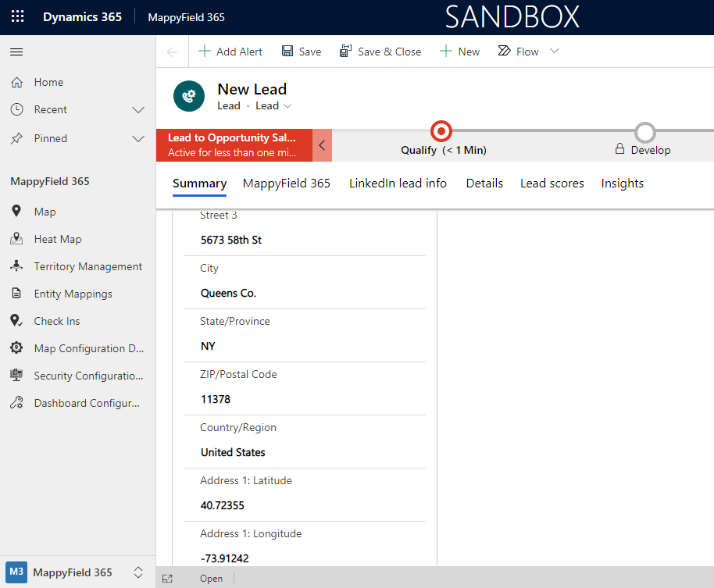Viewport: 714px width, 588px height.
Task: Click the Develop stage label
Action: [x=651, y=150]
